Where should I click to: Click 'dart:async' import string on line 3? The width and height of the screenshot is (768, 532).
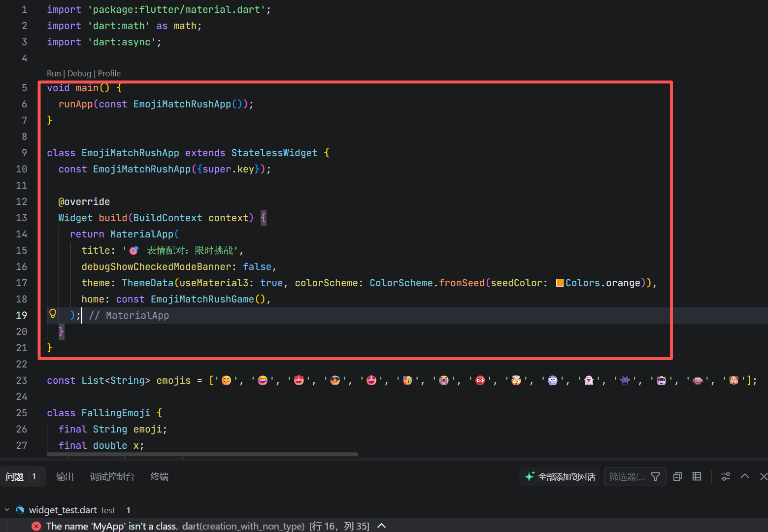point(122,42)
